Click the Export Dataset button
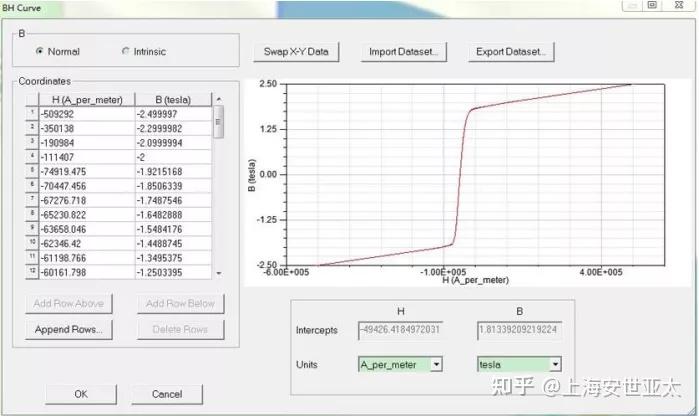The image size is (699, 416). click(x=511, y=52)
